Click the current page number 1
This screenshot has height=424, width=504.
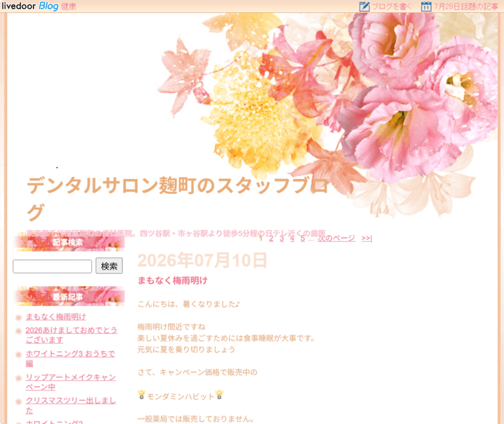click(x=261, y=239)
